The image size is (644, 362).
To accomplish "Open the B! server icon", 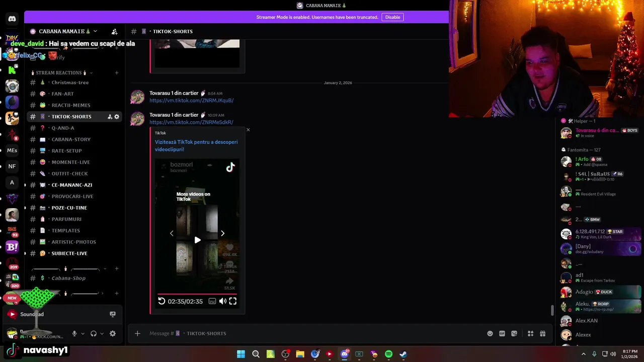I will (x=12, y=247).
